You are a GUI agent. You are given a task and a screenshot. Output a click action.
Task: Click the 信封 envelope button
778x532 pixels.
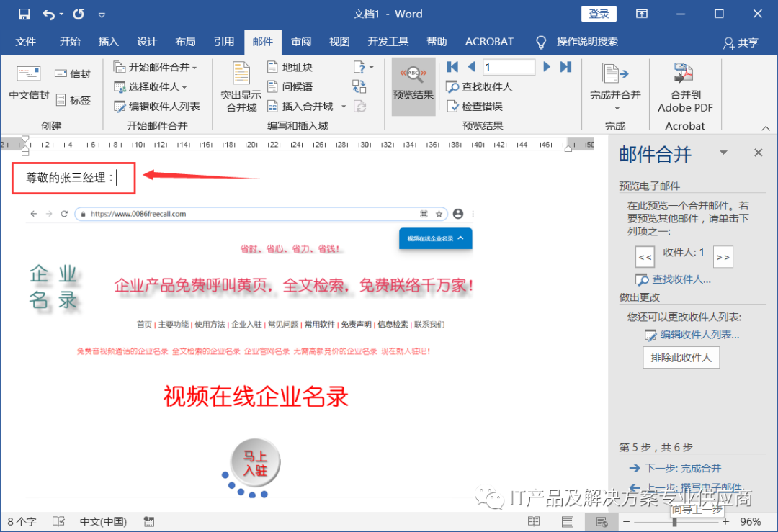click(73, 74)
